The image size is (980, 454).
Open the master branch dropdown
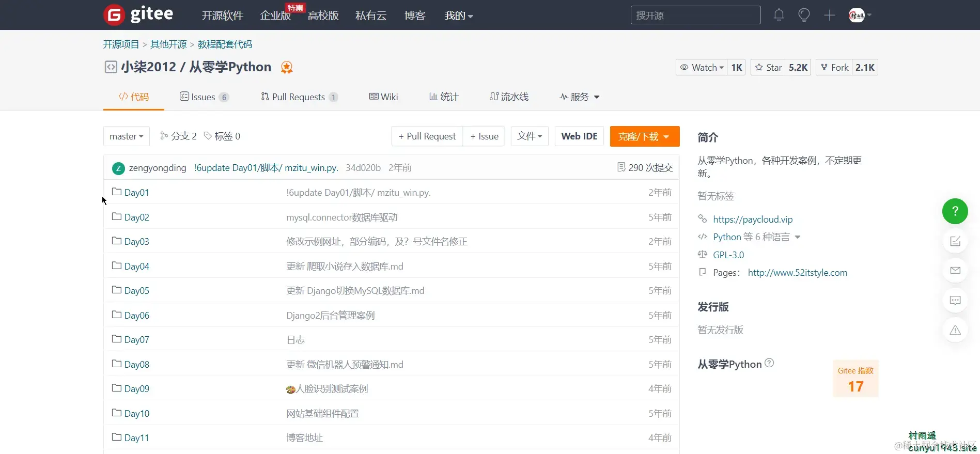tap(127, 136)
